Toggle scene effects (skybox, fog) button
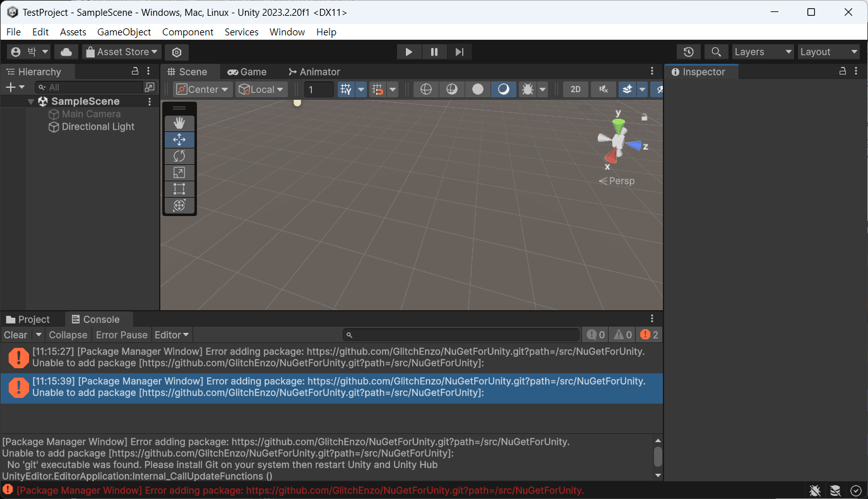This screenshot has width=868, height=499. click(627, 90)
